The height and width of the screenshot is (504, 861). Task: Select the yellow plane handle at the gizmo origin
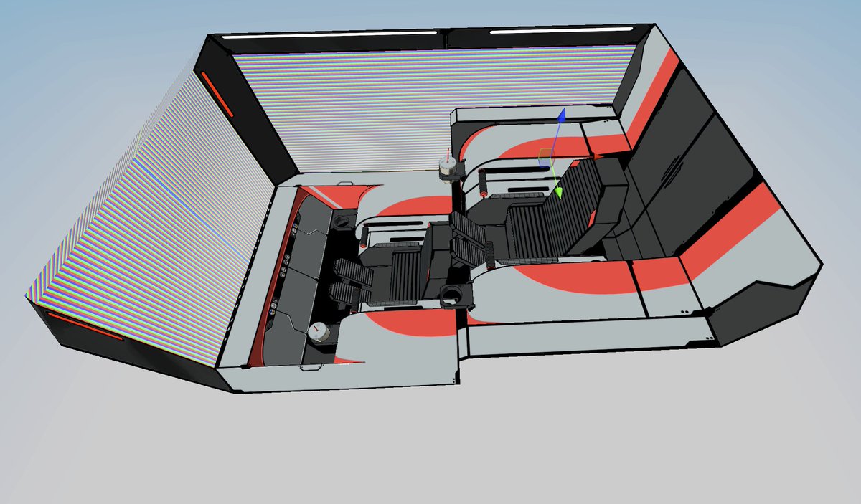pos(546,152)
